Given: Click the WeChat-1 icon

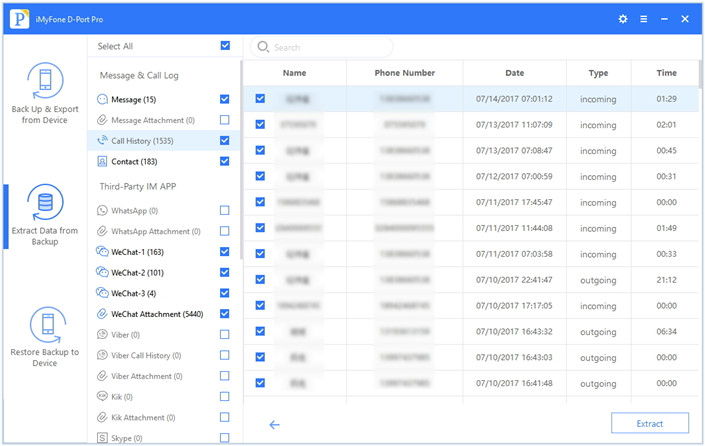Looking at the screenshot, I should pos(103,252).
